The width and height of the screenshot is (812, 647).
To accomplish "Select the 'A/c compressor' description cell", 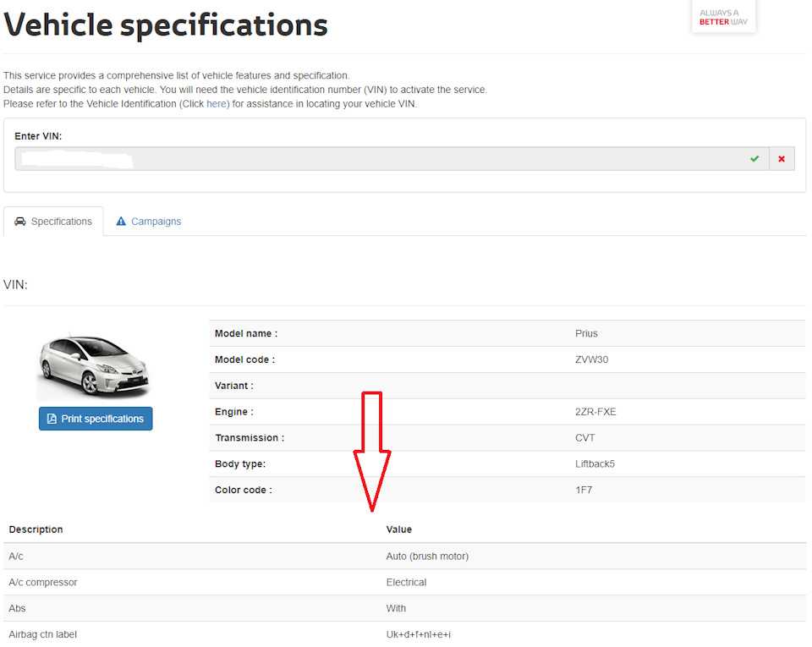I will pos(43,582).
